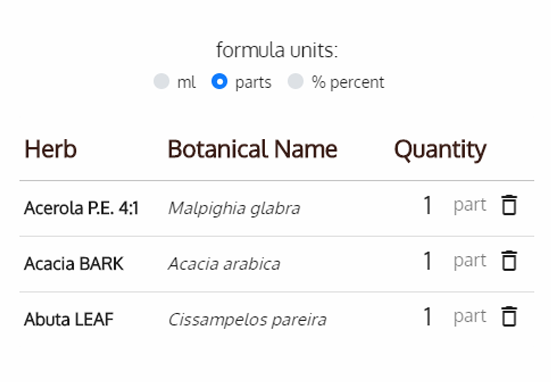Click the Quantity column header
Image resolution: width=551 pixels, height=382 pixels.
coord(440,150)
